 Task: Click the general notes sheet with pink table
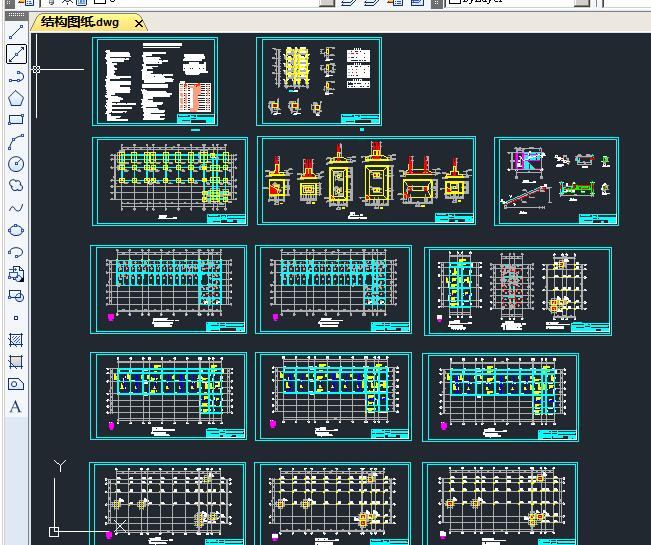click(155, 81)
